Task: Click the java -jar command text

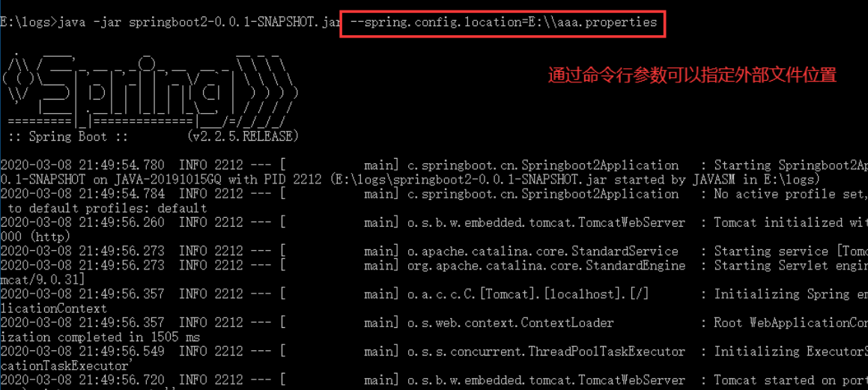Action: (x=91, y=23)
